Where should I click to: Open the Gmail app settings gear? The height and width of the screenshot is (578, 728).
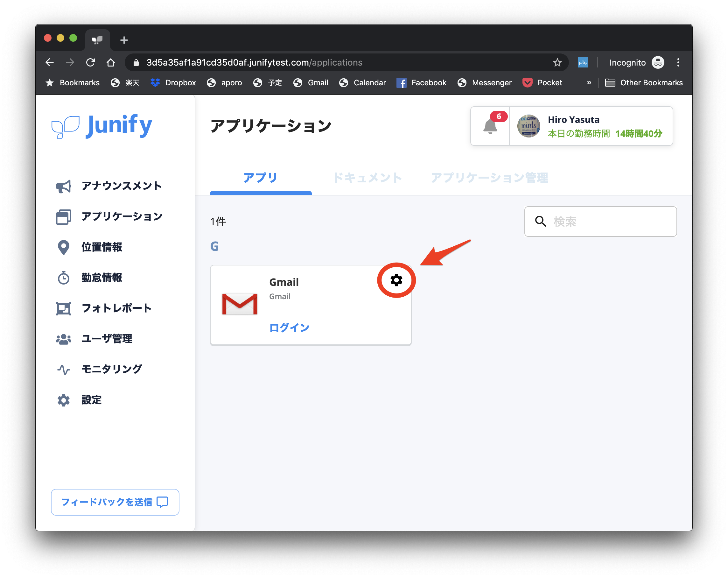point(396,280)
